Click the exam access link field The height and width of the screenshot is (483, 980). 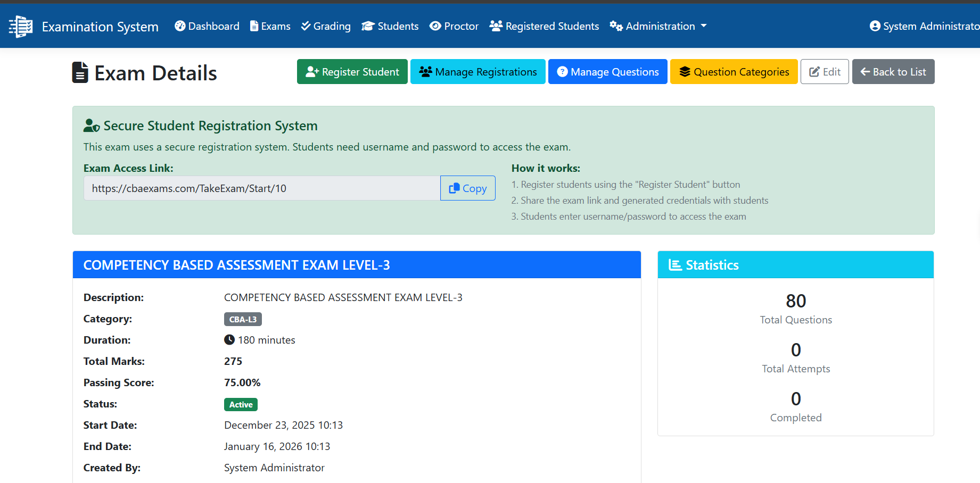262,188
